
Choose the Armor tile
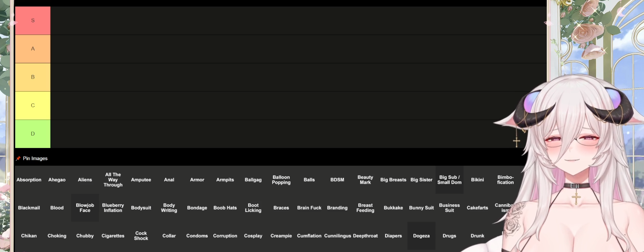coord(197,180)
